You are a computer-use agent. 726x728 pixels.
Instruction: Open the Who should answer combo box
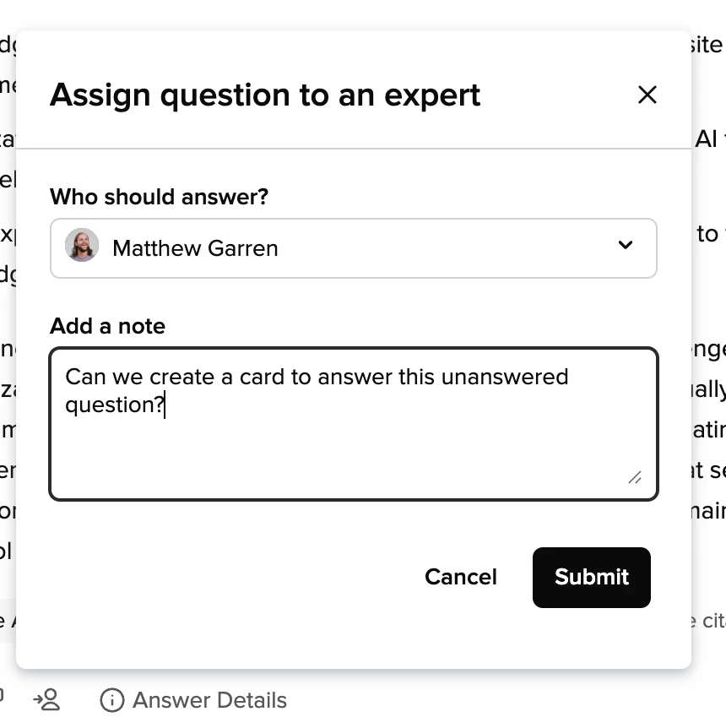(x=354, y=248)
